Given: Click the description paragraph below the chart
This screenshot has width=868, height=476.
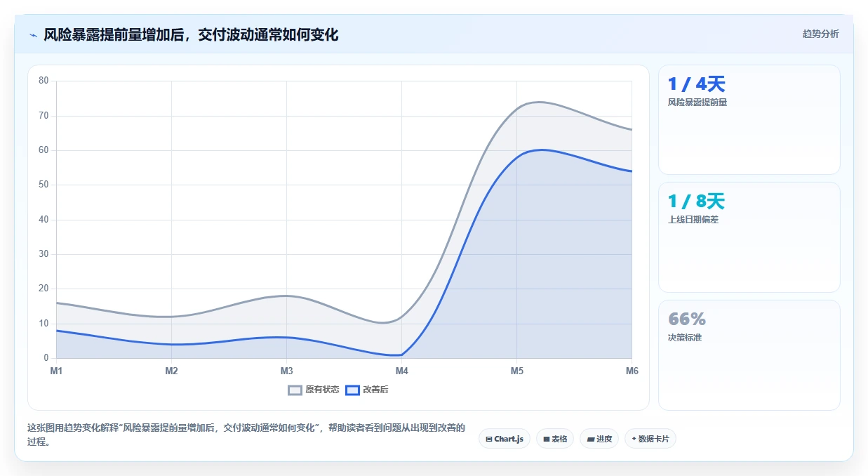Looking at the screenshot, I should 246,435.
